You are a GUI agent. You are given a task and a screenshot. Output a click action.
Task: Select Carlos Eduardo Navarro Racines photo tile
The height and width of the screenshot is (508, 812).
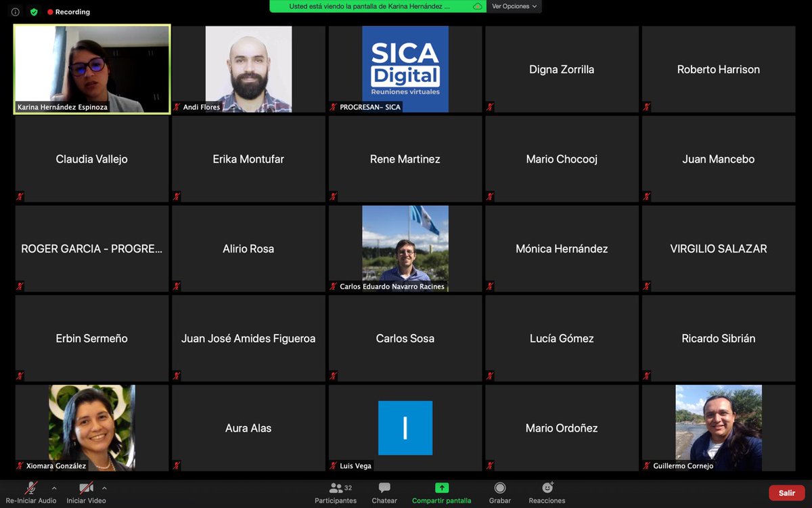pos(405,249)
